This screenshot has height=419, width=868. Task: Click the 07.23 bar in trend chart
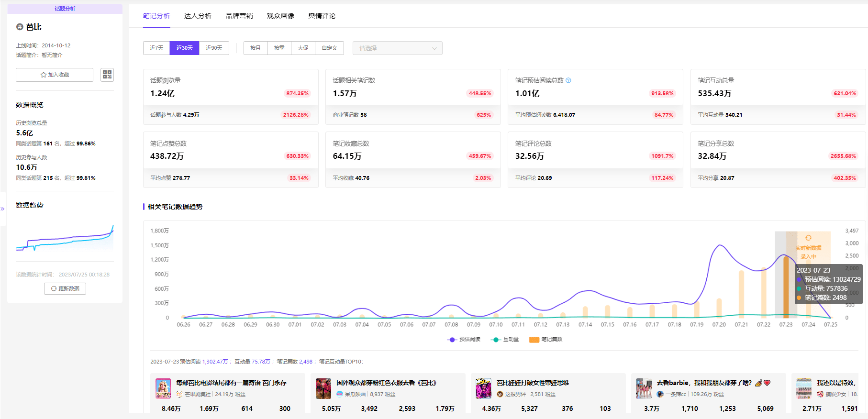tap(786, 287)
